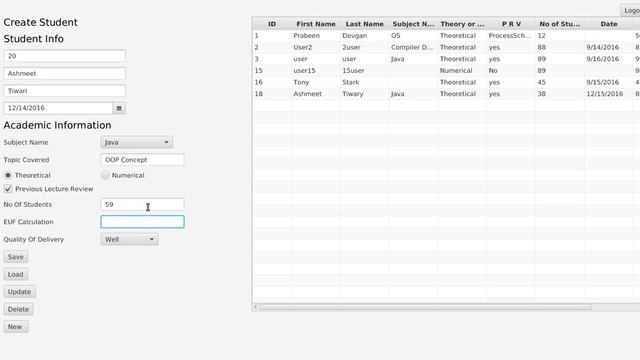Click the table scrollbar left arrow

coord(256,307)
